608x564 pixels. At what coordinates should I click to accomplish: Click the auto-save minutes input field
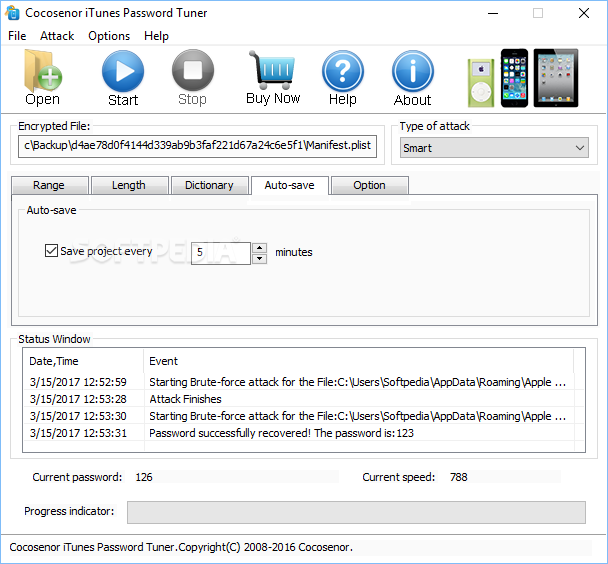221,254
